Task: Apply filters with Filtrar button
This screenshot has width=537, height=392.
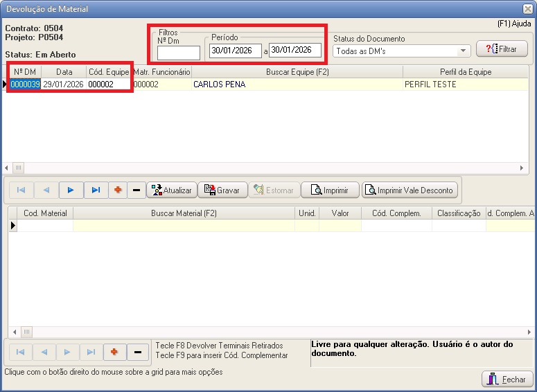Action: [502, 49]
